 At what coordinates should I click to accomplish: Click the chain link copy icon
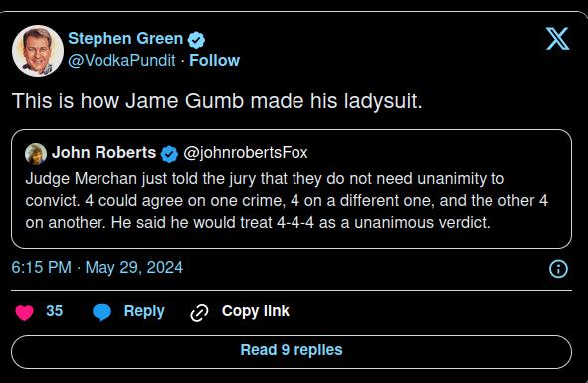click(x=199, y=313)
